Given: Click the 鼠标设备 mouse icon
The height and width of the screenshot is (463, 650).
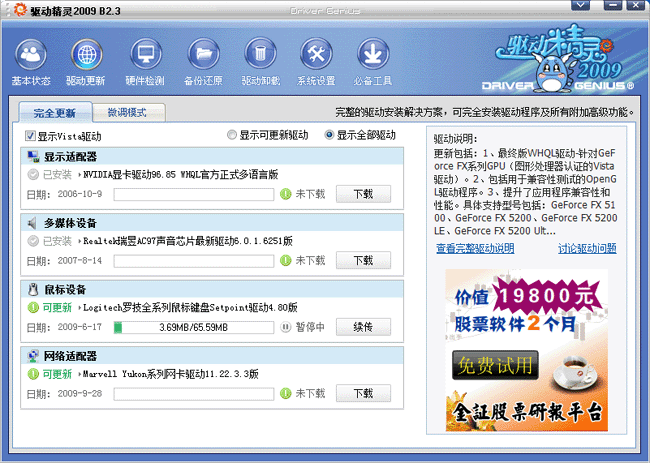Looking at the screenshot, I should (33, 289).
